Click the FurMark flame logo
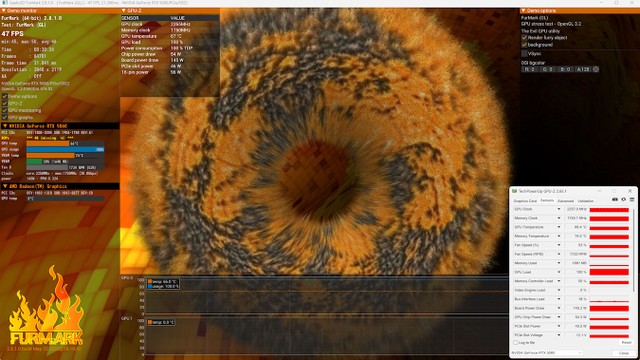This screenshot has width=640, height=360. pyautogui.click(x=46, y=309)
